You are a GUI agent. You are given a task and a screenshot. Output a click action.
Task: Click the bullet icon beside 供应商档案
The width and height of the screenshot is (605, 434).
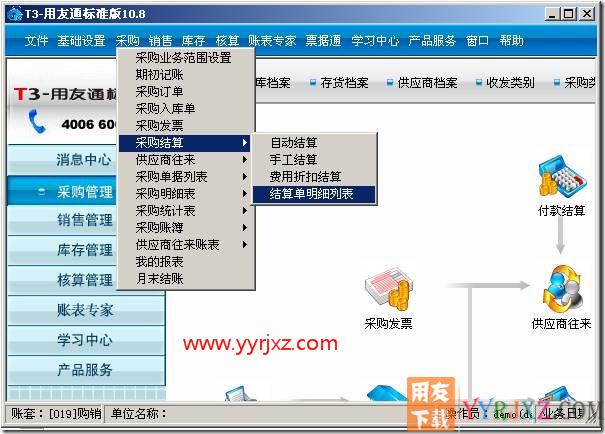tap(390, 83)
